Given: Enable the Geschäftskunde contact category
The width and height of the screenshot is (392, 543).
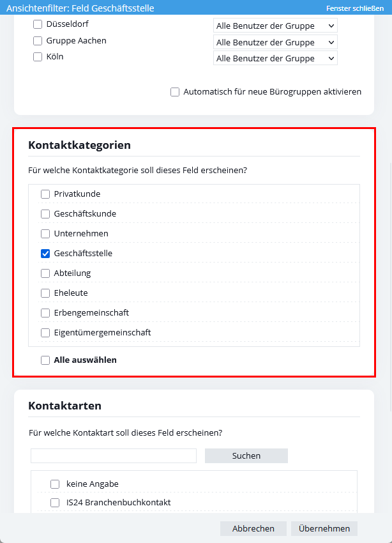Looking at the screenshot, I should click(45, 214).
